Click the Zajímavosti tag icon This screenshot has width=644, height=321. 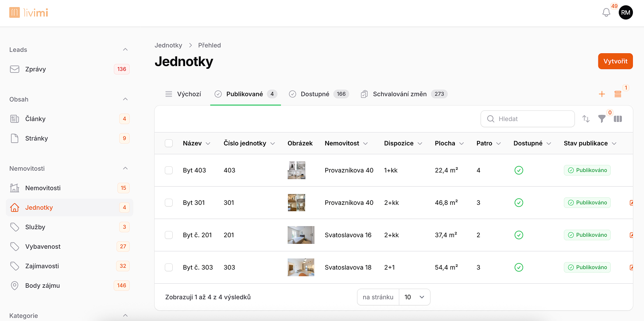coord(15,266)
